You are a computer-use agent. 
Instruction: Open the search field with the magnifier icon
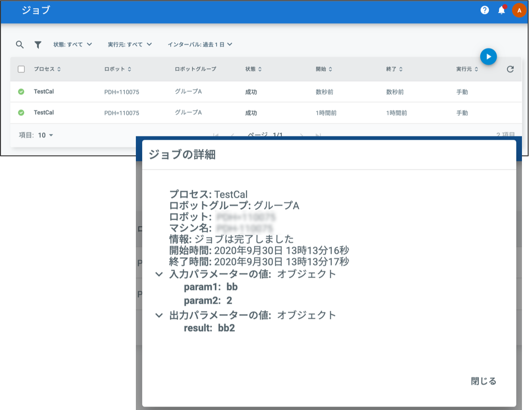click(x=20, y=44)
